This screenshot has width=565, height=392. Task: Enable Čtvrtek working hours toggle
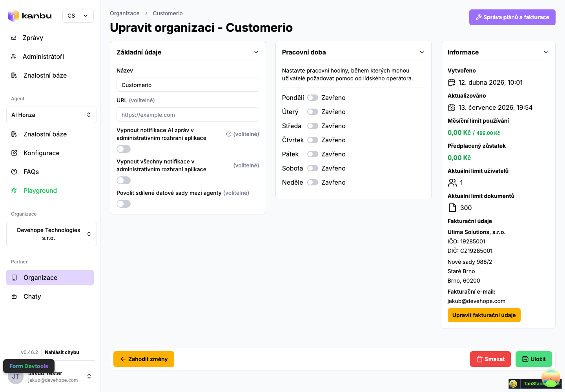313,140
